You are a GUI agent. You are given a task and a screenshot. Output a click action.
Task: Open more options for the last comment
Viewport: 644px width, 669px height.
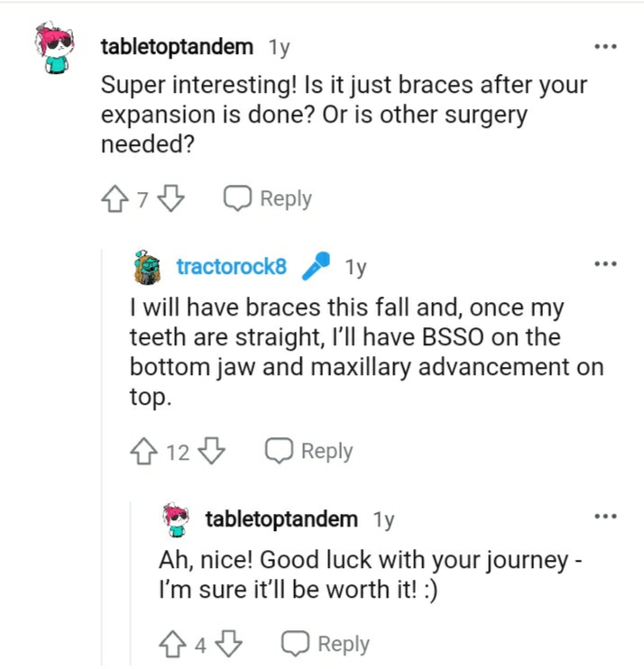606,517
